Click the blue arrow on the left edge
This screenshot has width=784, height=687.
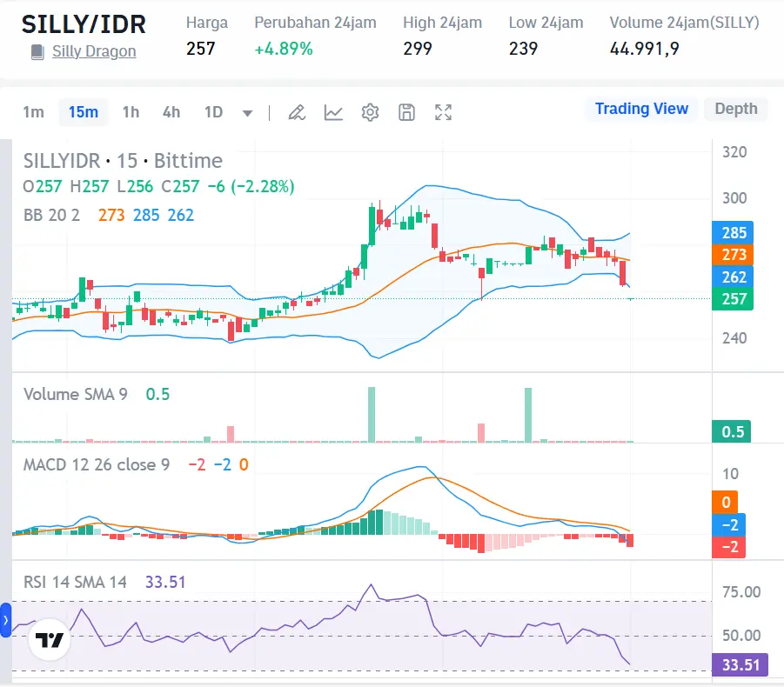(x=6, y=620)
